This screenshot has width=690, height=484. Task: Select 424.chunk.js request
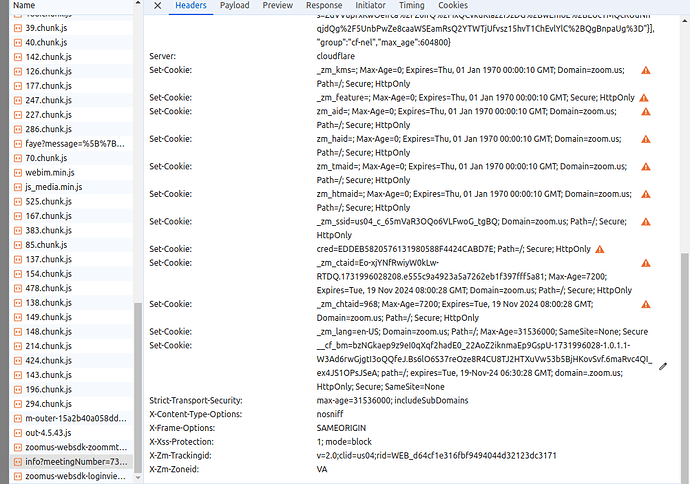[71, 361]
